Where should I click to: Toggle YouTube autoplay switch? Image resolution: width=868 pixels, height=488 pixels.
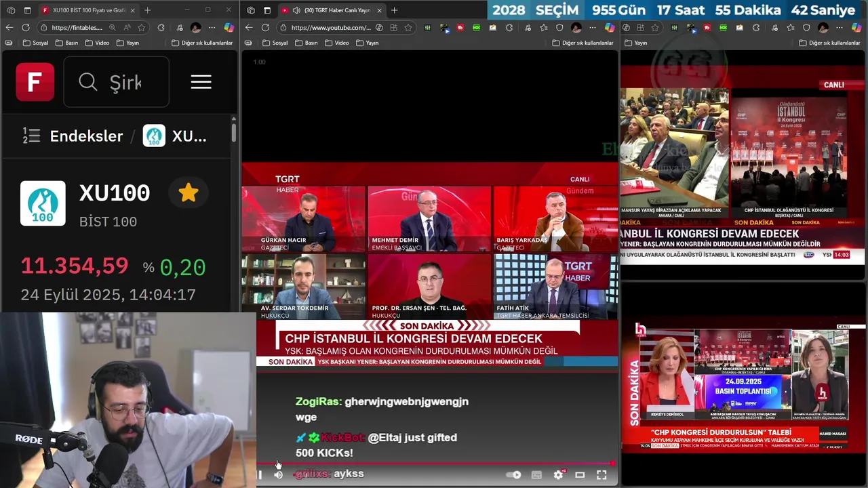tap(515, 475)
